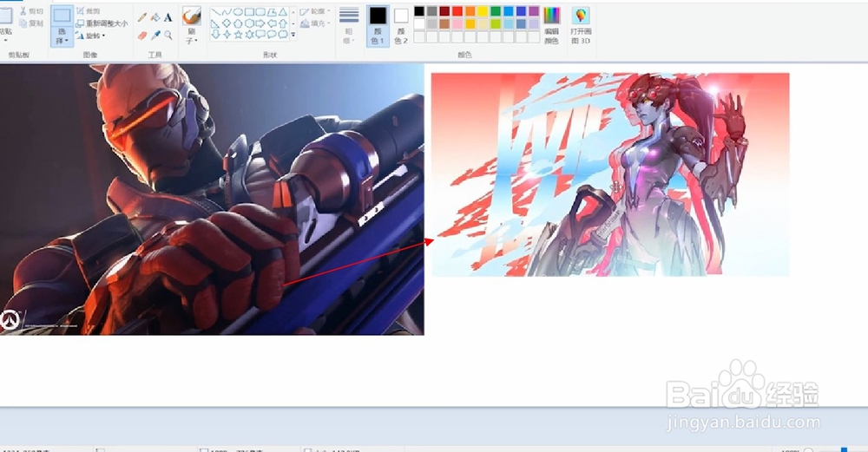
Task: Click the 裁剪 crop button
Action: [89, 11]
